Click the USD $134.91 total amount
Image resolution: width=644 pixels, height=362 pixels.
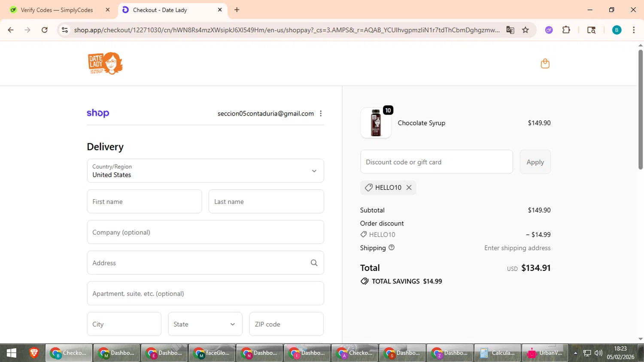pyautogui.click(x=529, y=268)
